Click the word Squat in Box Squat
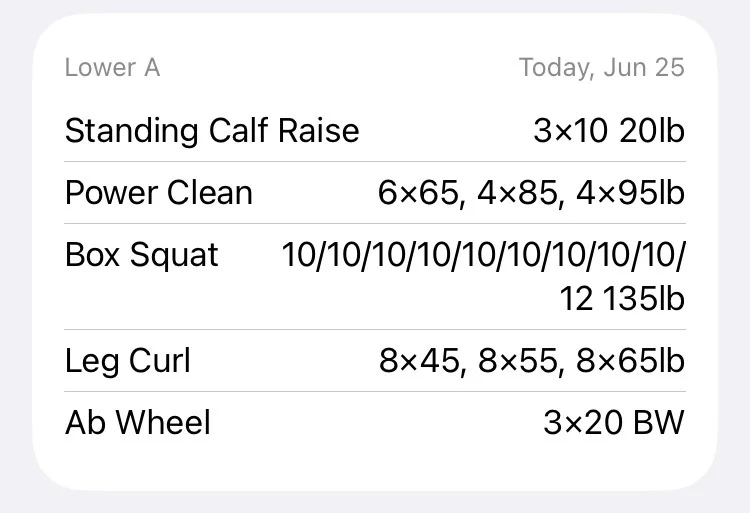 coord(174,256)
